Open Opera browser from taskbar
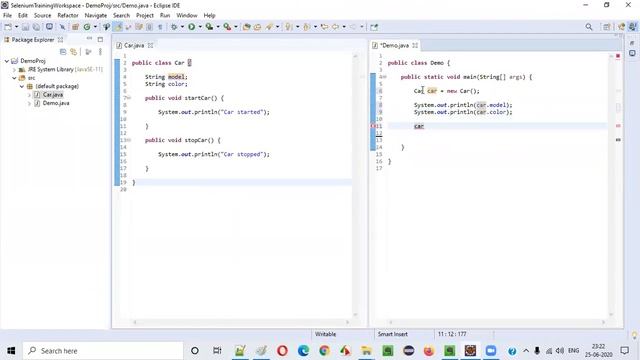 (282, 351)
